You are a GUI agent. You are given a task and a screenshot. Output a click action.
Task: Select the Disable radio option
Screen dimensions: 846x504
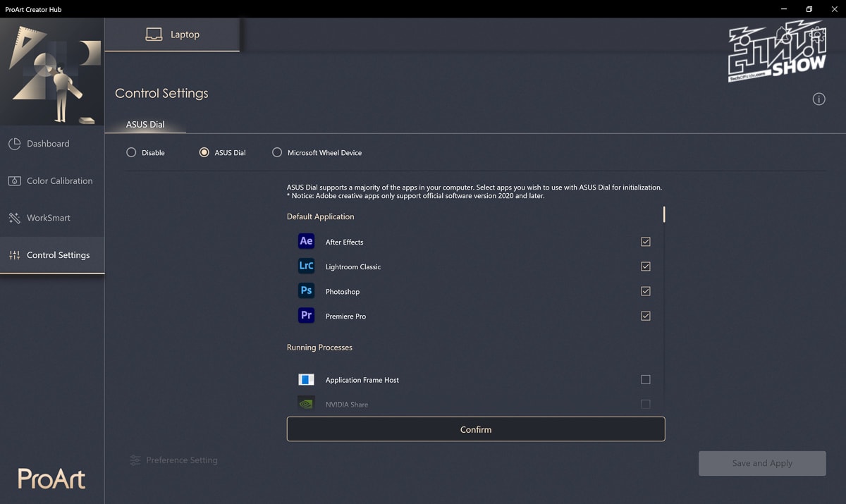pos(131,152)
